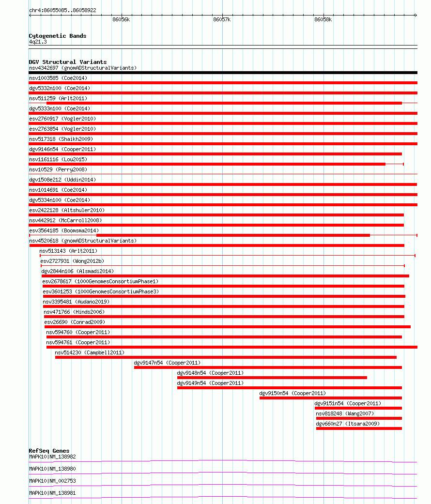Select esv2727931 (Wong2012b) label
The height and width of the screenshot is (504, 431).
(72, 261)
